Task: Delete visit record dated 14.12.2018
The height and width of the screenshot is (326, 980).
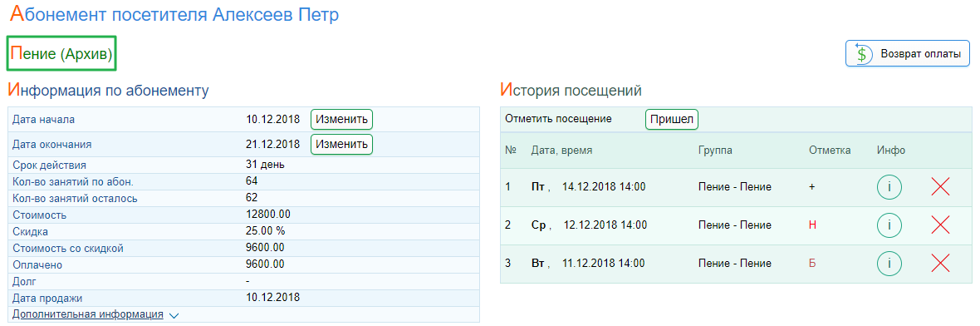Action: click(x=940, y=187)
